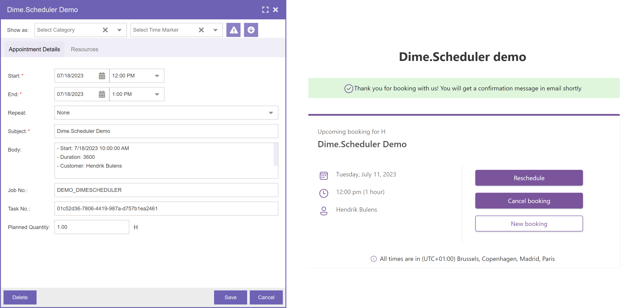Open the Start time 12:00 PM dropdown

(157, 76)
